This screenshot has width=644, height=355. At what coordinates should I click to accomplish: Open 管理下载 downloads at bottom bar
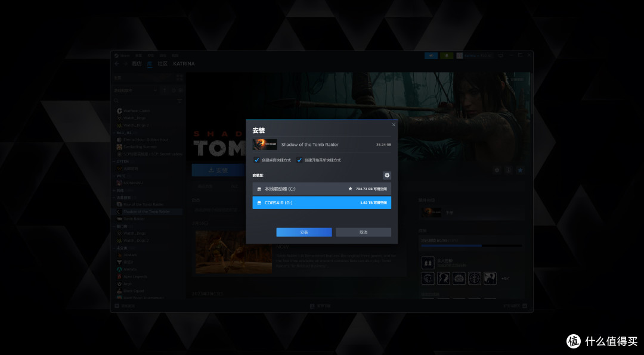click(x=320, y=306)
